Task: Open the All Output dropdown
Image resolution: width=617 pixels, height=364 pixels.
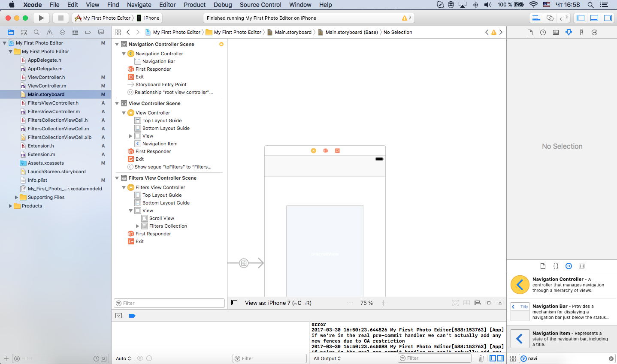Action: (327, 358)
